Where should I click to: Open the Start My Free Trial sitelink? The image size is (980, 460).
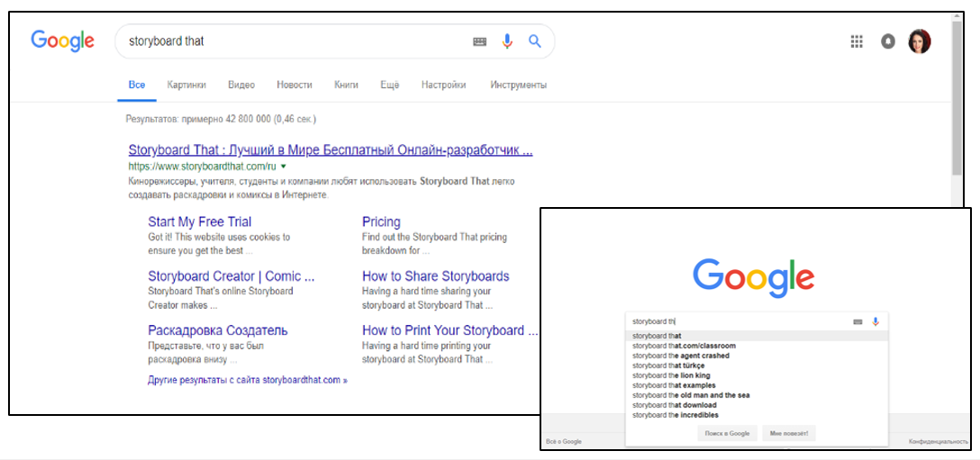(x=200, y=221)
